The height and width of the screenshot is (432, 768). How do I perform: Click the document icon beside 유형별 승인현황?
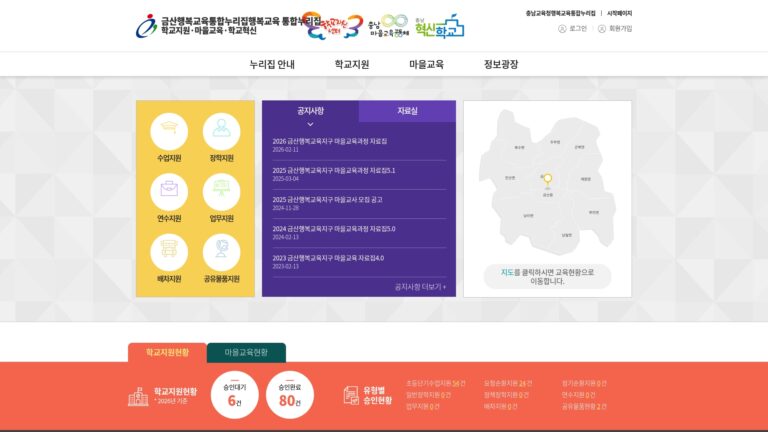tap(351, 395)
